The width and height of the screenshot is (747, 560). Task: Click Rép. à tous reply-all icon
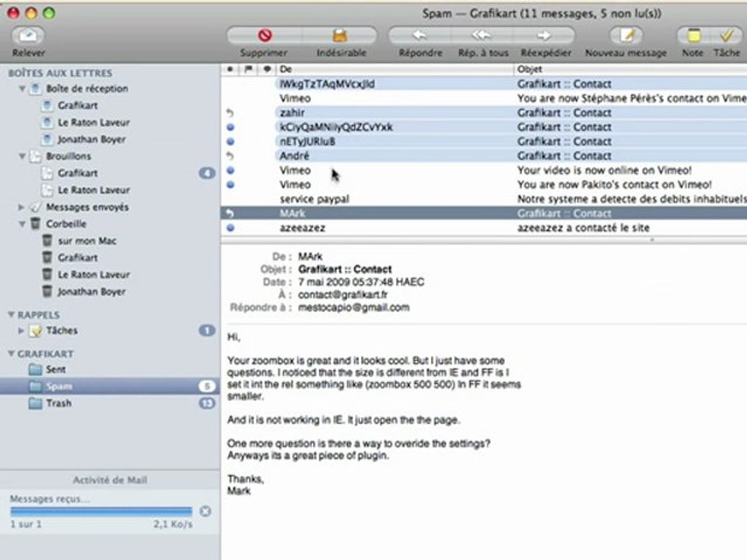point(481,35)
